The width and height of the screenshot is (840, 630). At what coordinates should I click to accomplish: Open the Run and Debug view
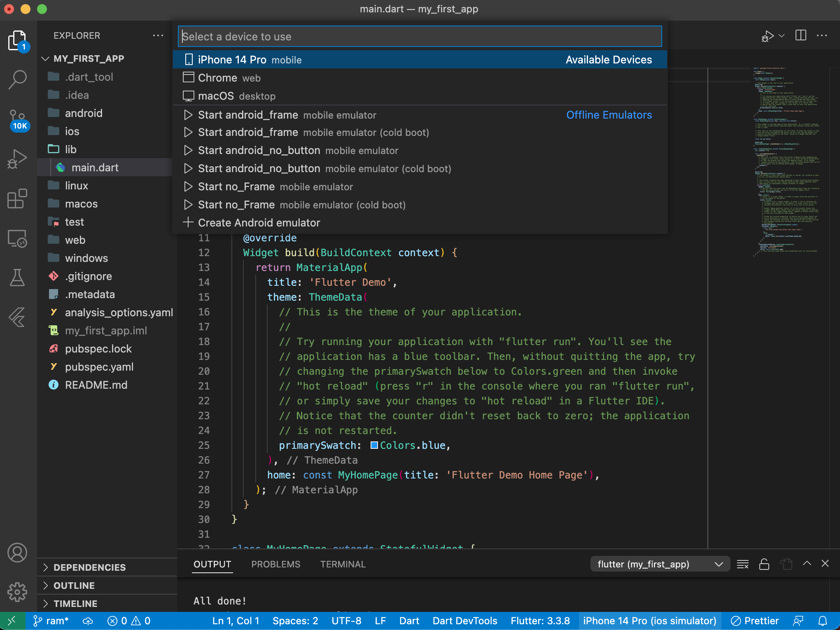tap(18, 159)
